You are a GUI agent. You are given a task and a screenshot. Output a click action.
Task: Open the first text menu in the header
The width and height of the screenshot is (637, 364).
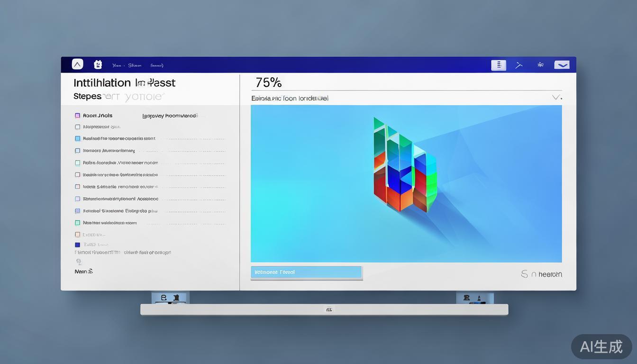click(117, 65)
